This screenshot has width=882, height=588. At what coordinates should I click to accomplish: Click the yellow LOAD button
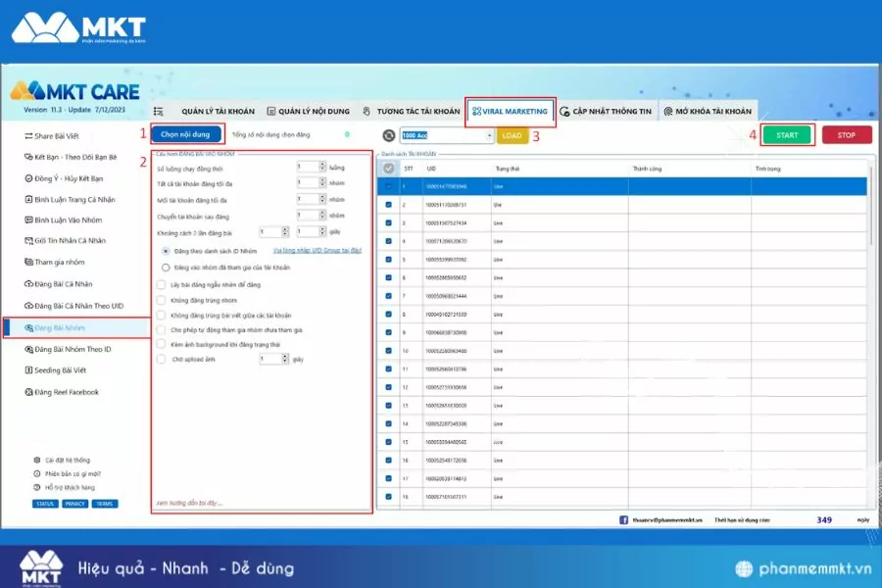click(512, 135)
